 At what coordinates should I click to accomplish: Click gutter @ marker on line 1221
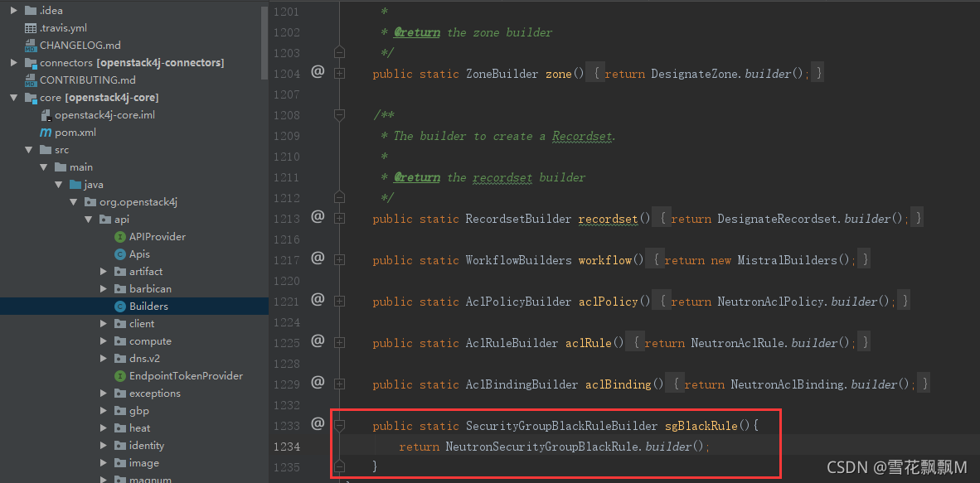(318, 300)
